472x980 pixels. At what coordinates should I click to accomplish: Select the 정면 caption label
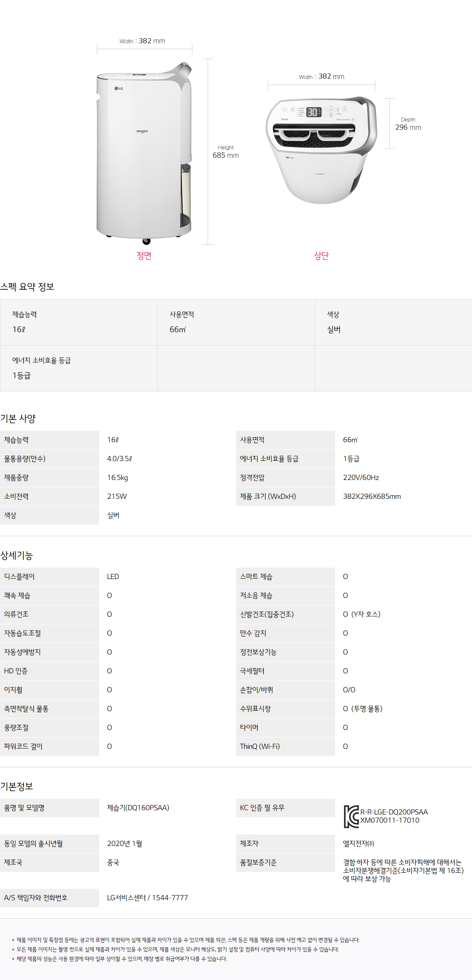(144, 256)
